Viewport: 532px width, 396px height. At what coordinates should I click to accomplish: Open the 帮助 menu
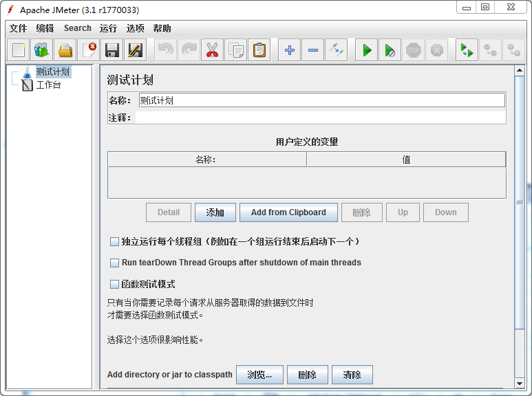[x=162, y=28]
